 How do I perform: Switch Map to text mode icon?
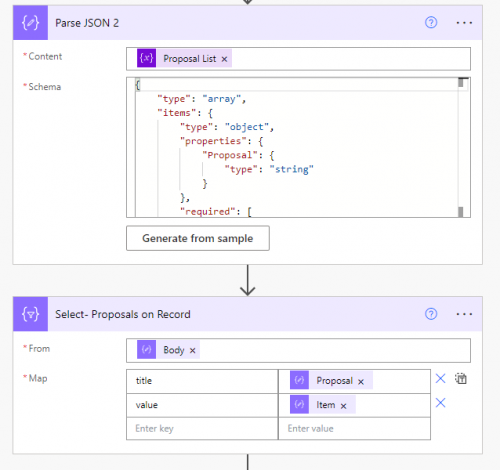461,378
